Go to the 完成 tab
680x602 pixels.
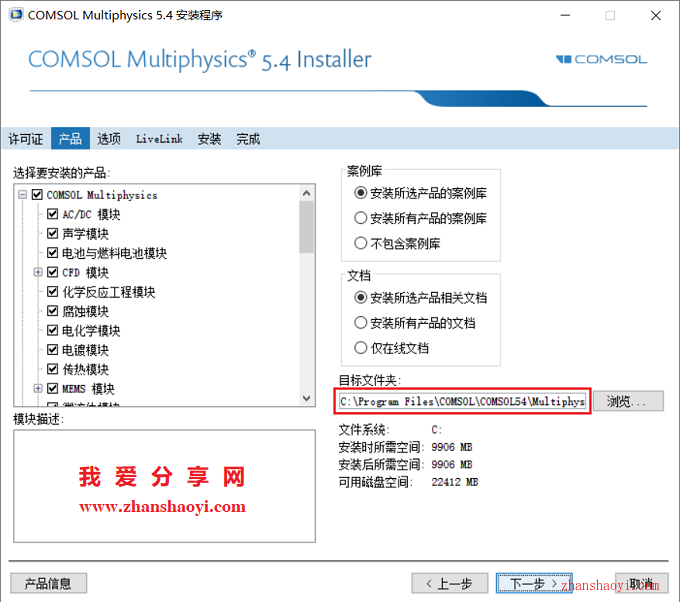[248, 139]
